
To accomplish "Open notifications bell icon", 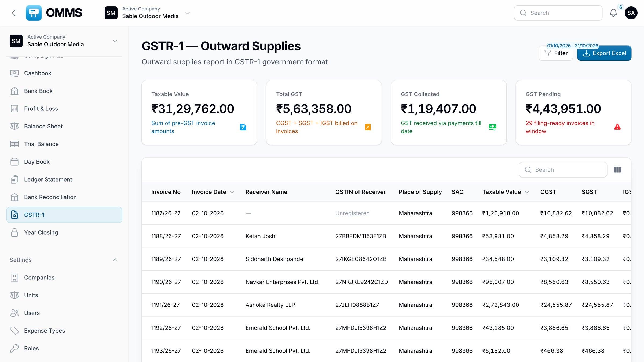I will tap(613, 13).
